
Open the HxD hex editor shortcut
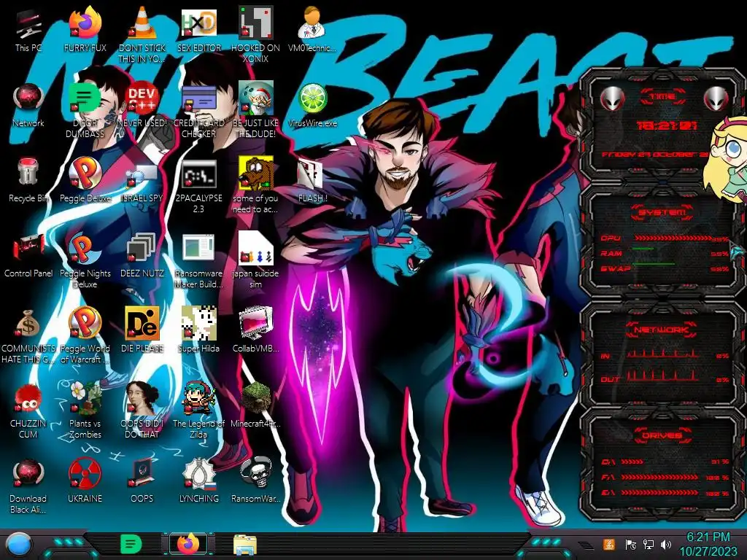198,30
